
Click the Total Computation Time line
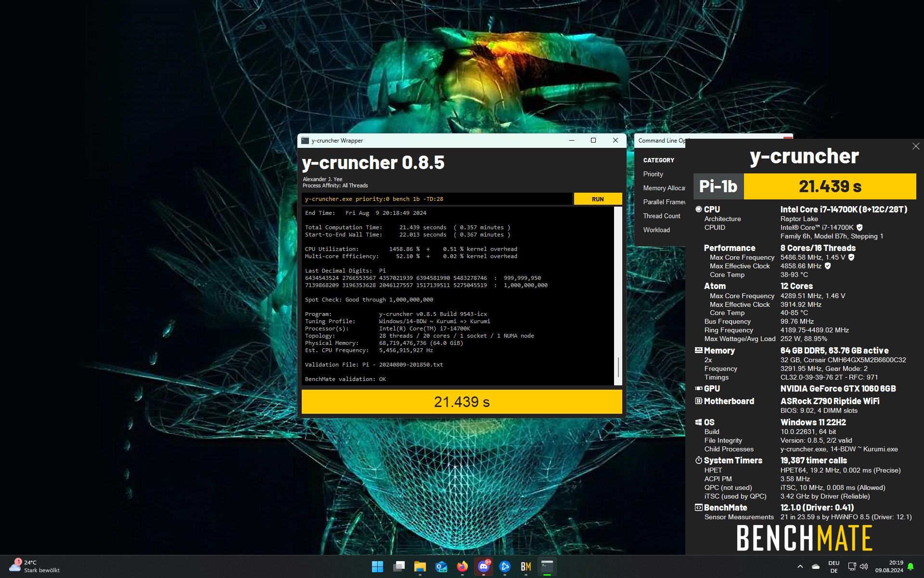point(408,227)
